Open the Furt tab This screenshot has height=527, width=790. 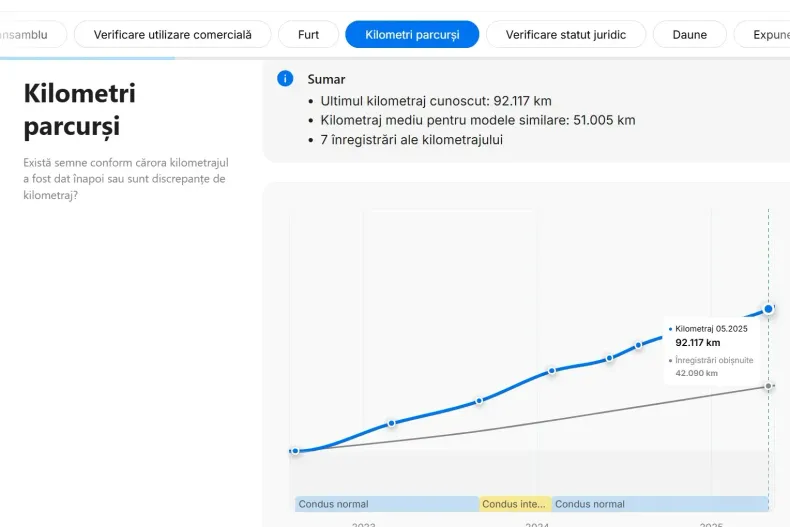(308, 34)
